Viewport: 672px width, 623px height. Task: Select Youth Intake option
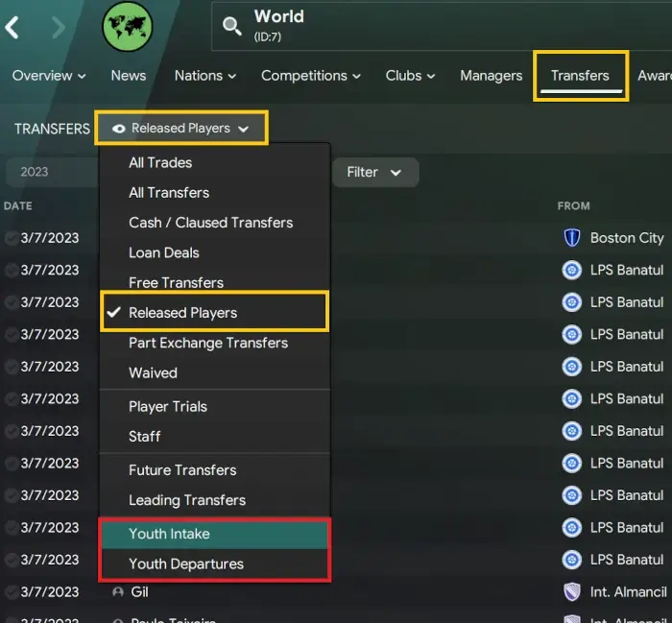[215, 535]
